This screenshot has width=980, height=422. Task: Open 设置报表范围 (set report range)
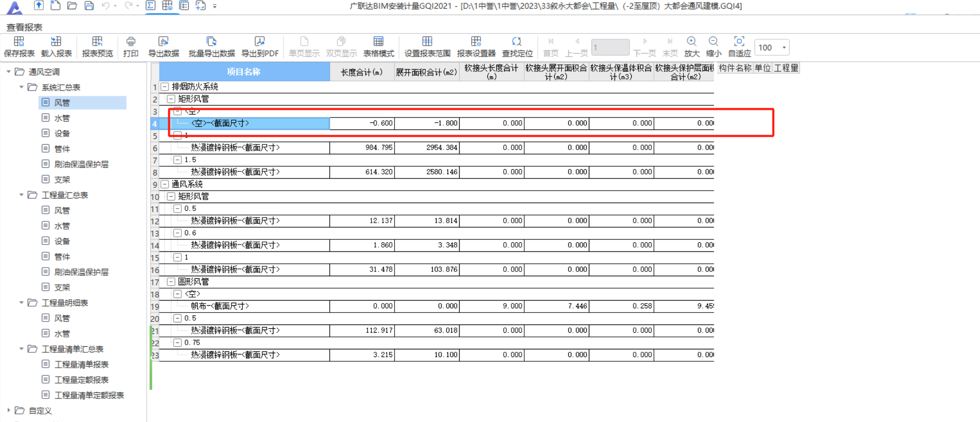[x=427, y=47]
